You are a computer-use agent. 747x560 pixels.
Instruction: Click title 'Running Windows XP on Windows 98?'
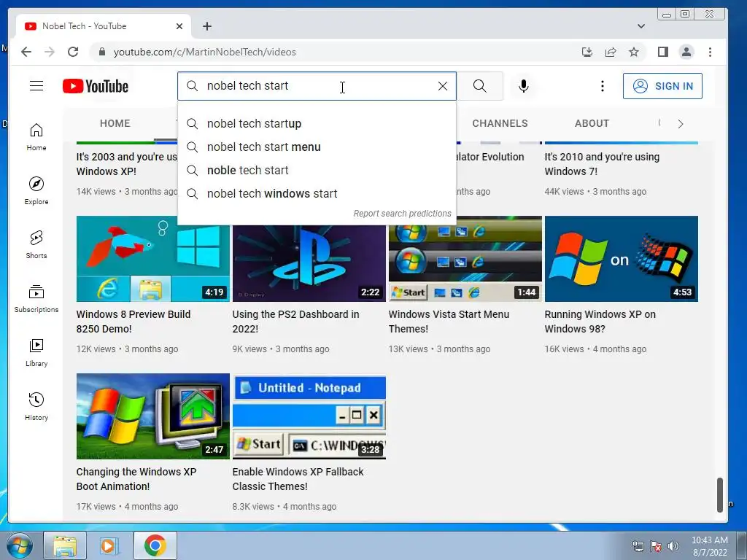(600, 322)
